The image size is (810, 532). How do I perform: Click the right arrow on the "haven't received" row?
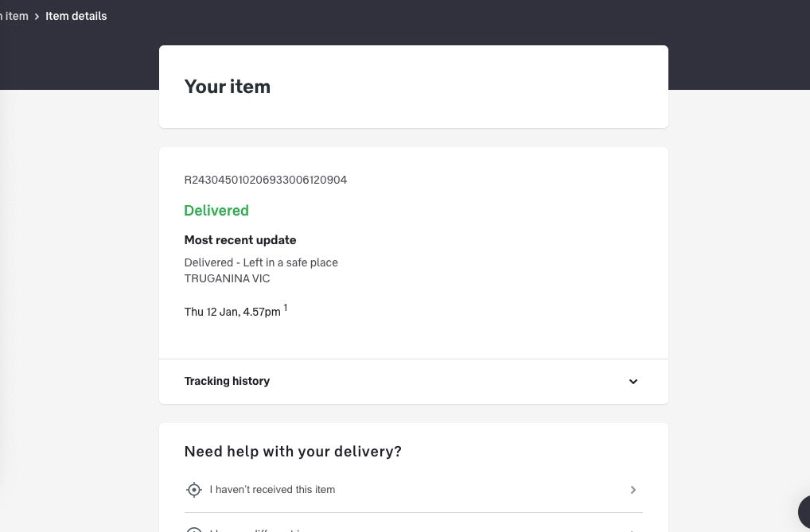pyautogui.click(x=633, y=490)
